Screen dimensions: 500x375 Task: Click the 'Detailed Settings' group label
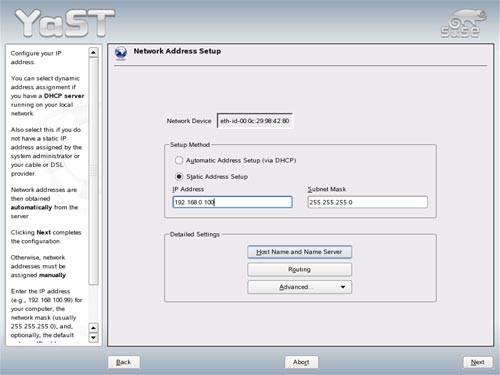pyautogui.click(x=195, y=234)
